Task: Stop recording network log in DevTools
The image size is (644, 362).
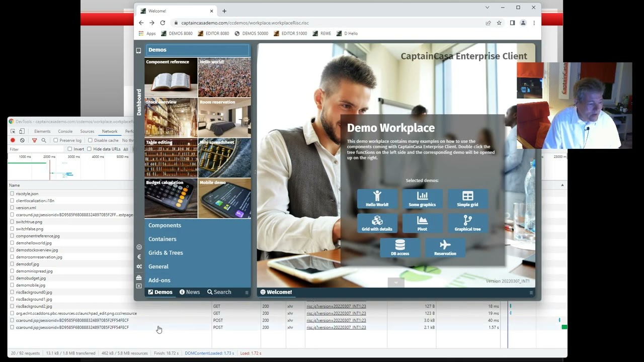Action: (13, 140)
